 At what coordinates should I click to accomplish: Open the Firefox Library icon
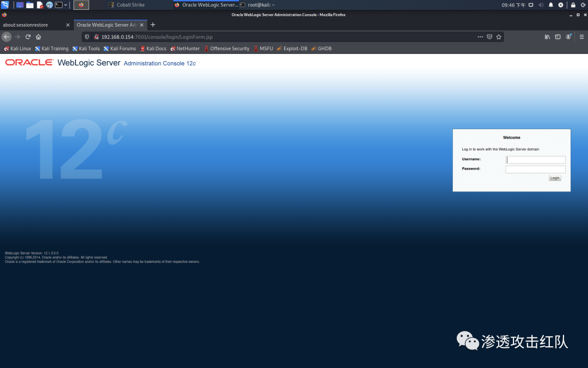click(547, 37)
